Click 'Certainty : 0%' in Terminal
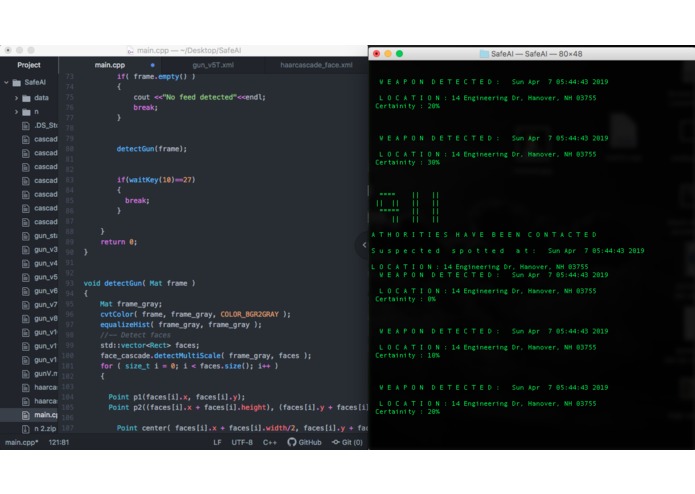 [x=406, y=299]
